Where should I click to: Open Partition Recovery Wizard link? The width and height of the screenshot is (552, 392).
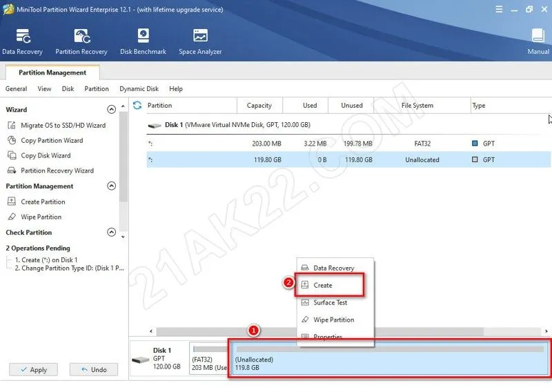[57, 171]
